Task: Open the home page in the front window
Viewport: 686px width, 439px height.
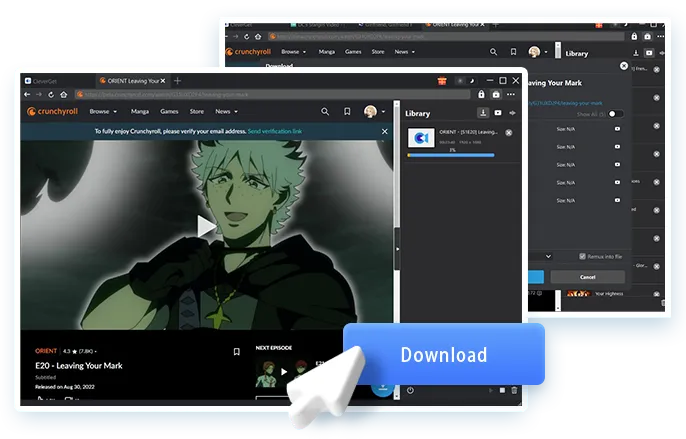Action: coord(63,95)
